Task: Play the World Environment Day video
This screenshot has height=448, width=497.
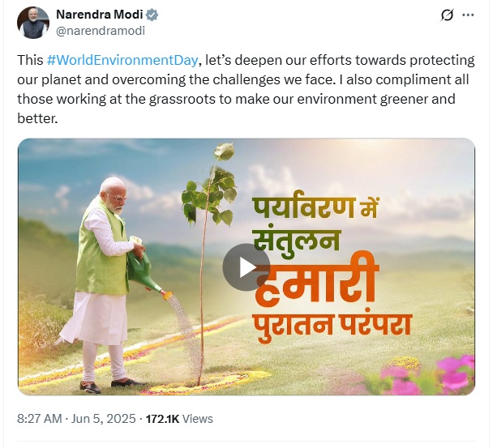Action: [x=246, y=267]
